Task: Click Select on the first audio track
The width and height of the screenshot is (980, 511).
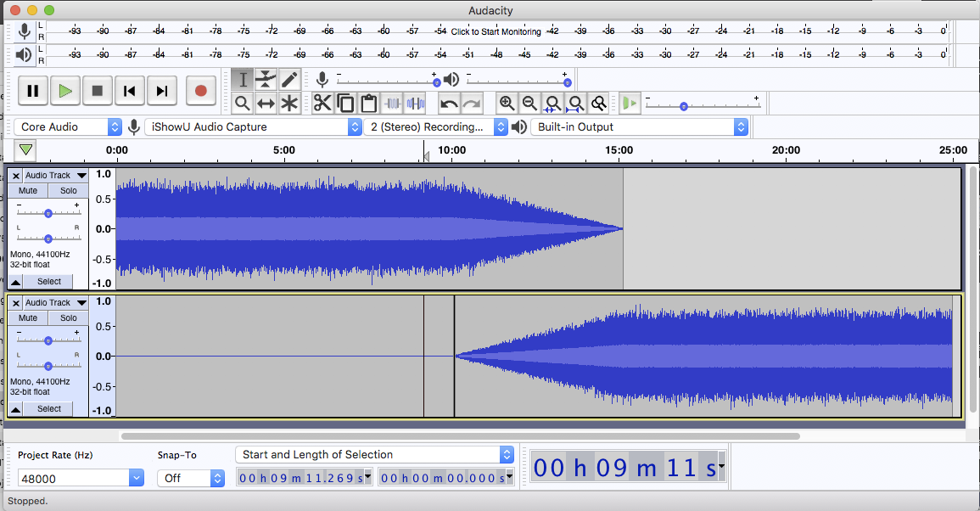Action: [x=48, y=282]
